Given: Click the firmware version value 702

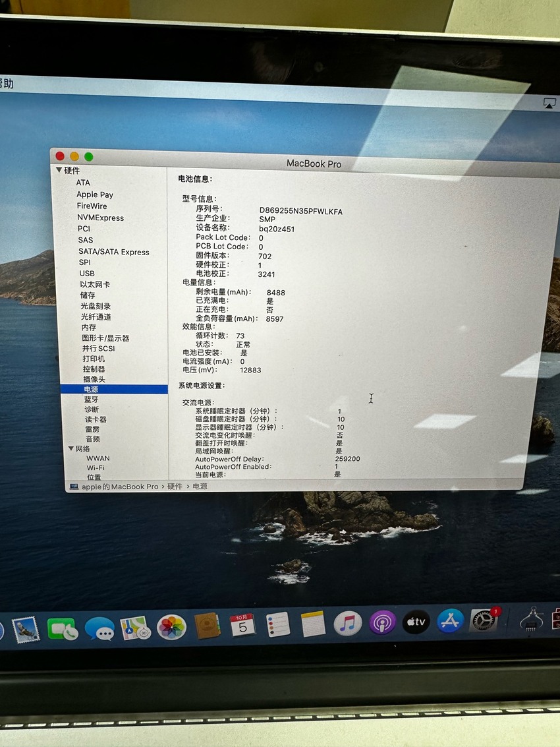Looking at the screenshot, I should tap(265, 256).
